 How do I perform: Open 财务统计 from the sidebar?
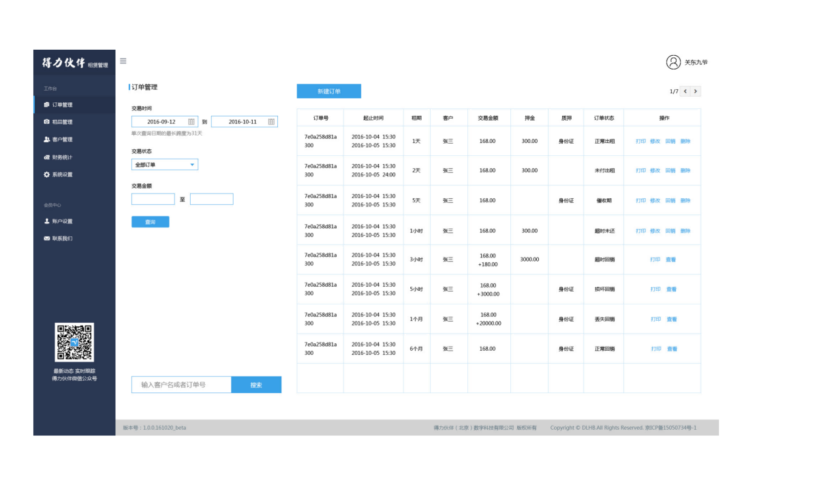62,157
